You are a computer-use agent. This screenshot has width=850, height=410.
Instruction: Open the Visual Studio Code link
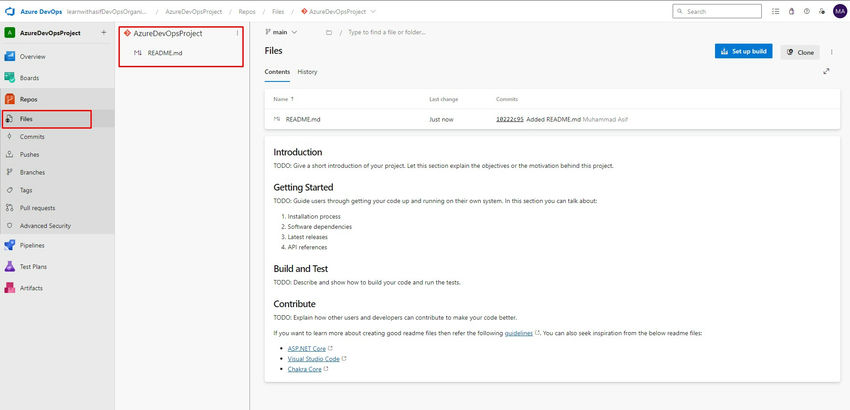pos(314,357)
